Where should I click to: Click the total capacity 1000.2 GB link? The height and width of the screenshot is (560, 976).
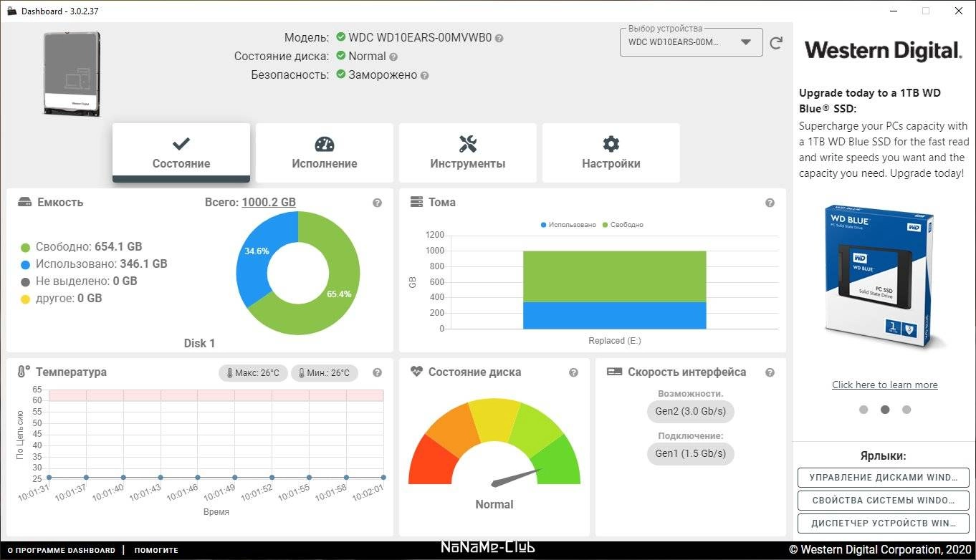(x=269, y=203)
